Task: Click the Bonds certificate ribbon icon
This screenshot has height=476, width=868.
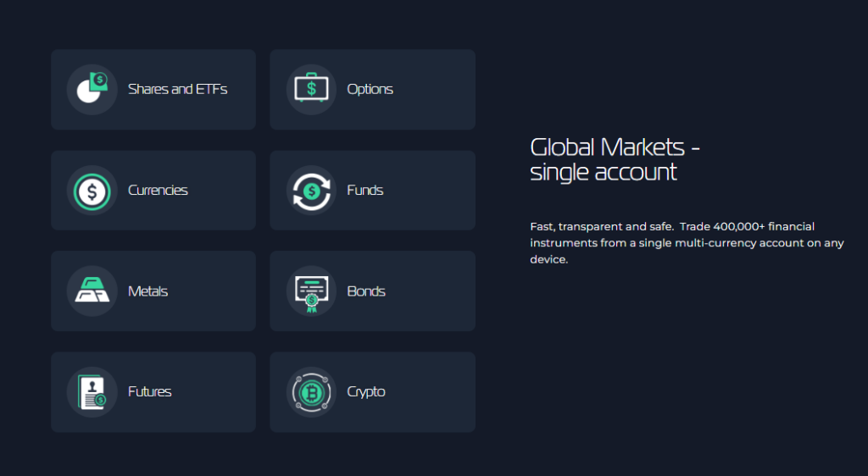Action: pyautogui.click(x=311, y=291)
